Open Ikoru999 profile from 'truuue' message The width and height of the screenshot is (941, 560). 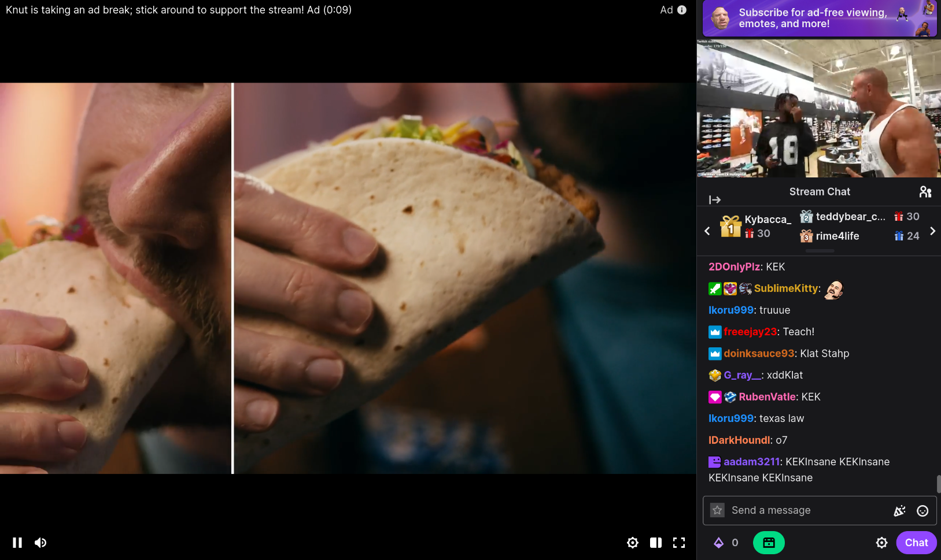click(x=731, y=310)
